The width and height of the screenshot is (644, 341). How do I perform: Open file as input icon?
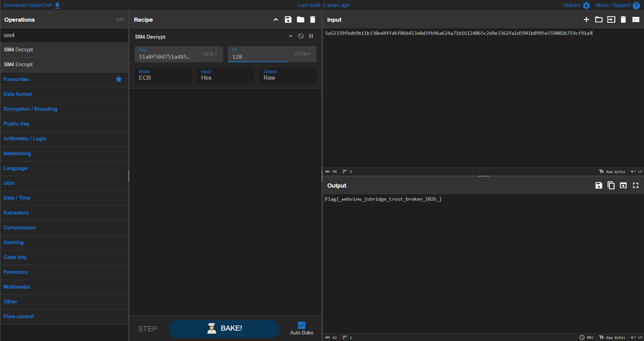pyautogui.click(x=599, y=20)
